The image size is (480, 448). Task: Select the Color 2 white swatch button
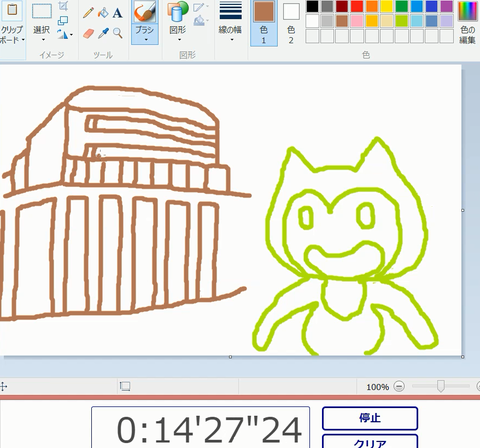291,12
